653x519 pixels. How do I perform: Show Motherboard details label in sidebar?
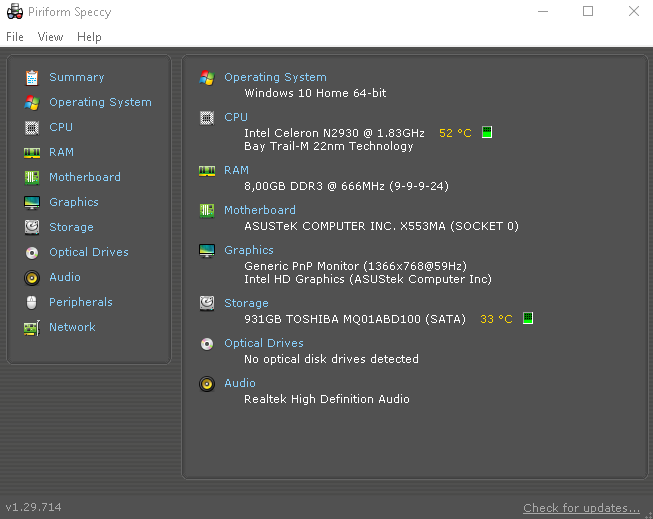pos(85,177)
